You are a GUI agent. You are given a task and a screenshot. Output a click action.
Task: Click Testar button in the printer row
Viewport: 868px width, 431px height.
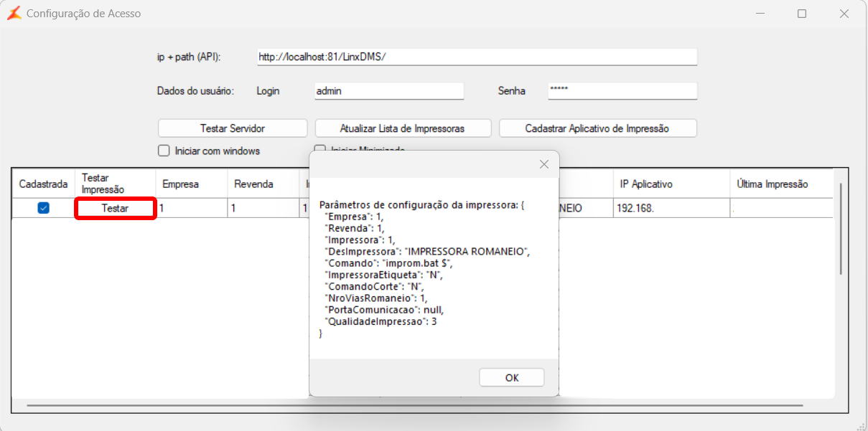(115, 208)
